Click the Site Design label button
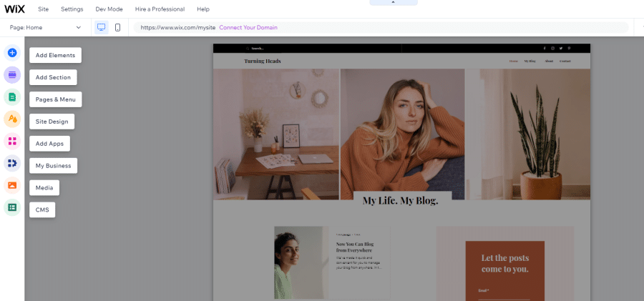The height and width of the screenshot is (301, 644). [x=52, y=122]
